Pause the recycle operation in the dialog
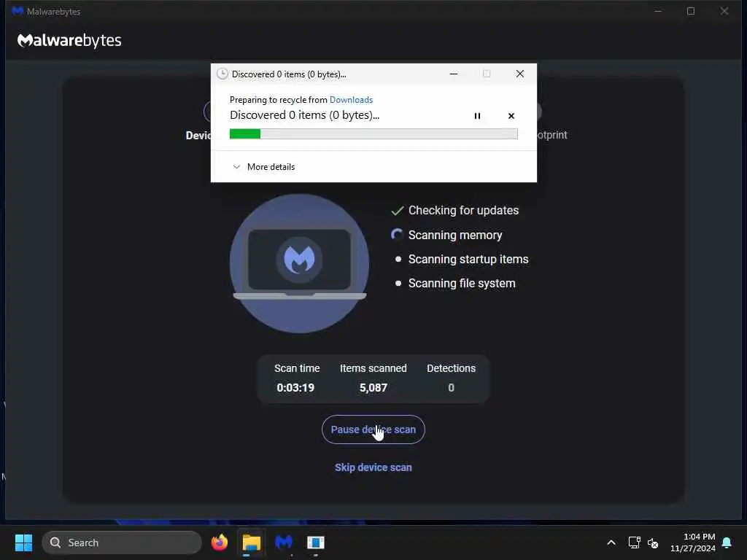Screen dimensions: 747x560 pyautogui.click(x=477, y=116)
